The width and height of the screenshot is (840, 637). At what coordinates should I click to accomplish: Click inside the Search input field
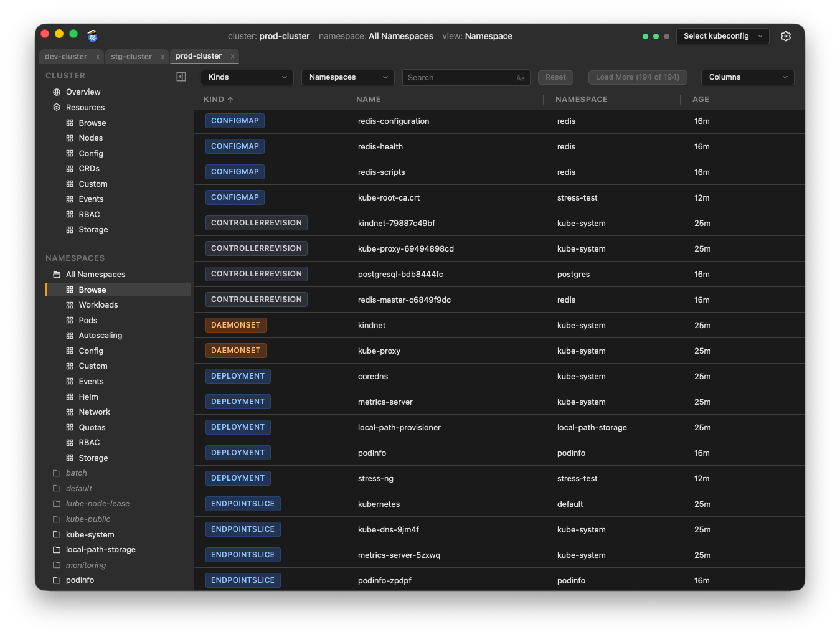click(x=455, y=77)
